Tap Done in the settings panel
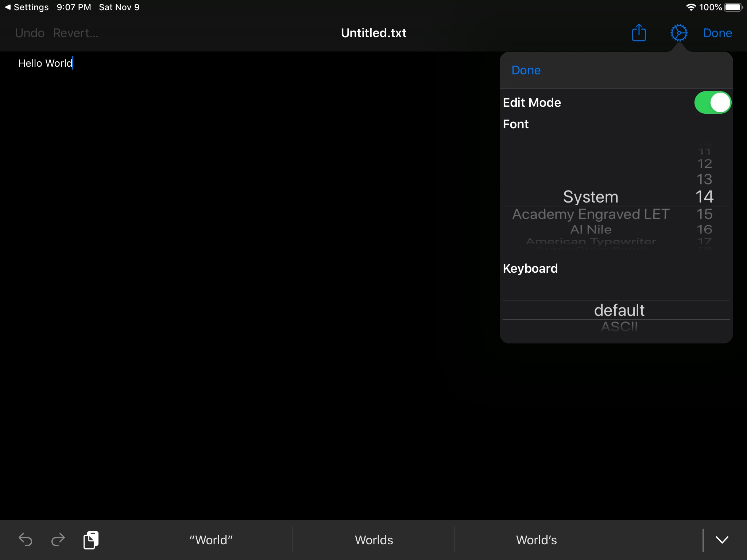The width and height of the screenshot is (747, 560). (525, 70)
